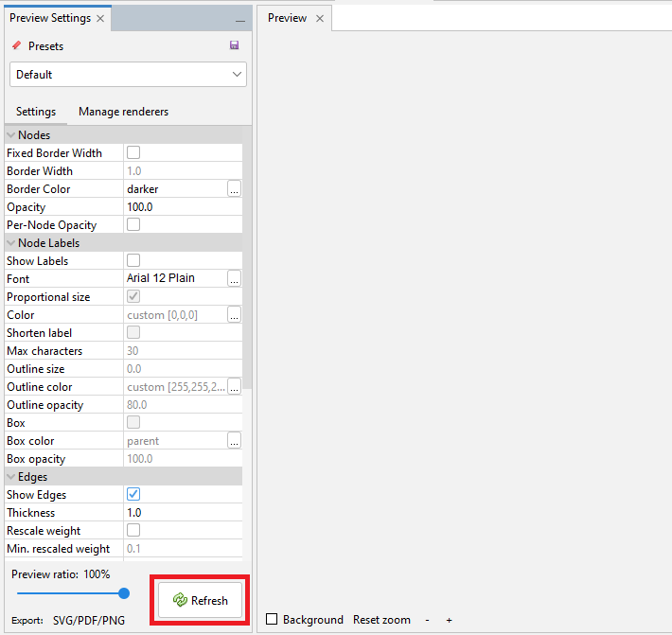Toggle Proportional size checkbox
This screenshot has width=672, height=635.
tap(133, 296)
